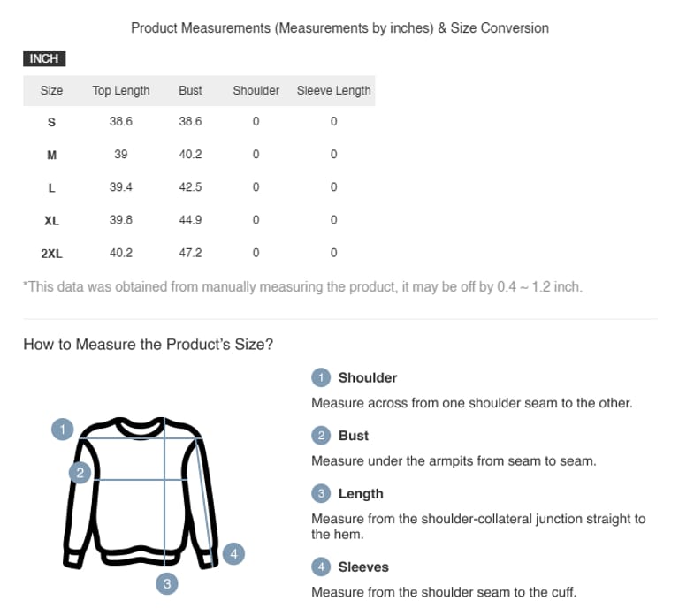Screen dimensions: 679x616
Task: Click the 47.2 bust value for 2XL
Action: 190,253
